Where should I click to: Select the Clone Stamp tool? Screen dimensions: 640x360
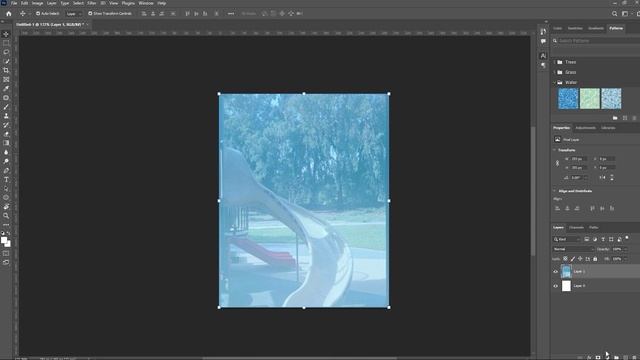pos(6,116)
